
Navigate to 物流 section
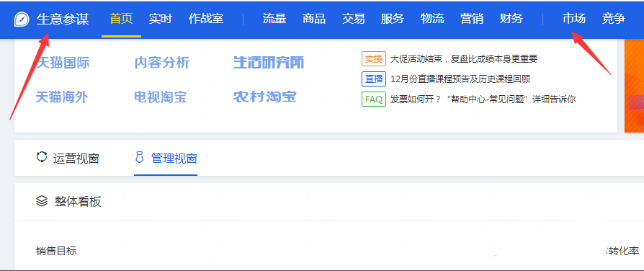tap(432, 19)
